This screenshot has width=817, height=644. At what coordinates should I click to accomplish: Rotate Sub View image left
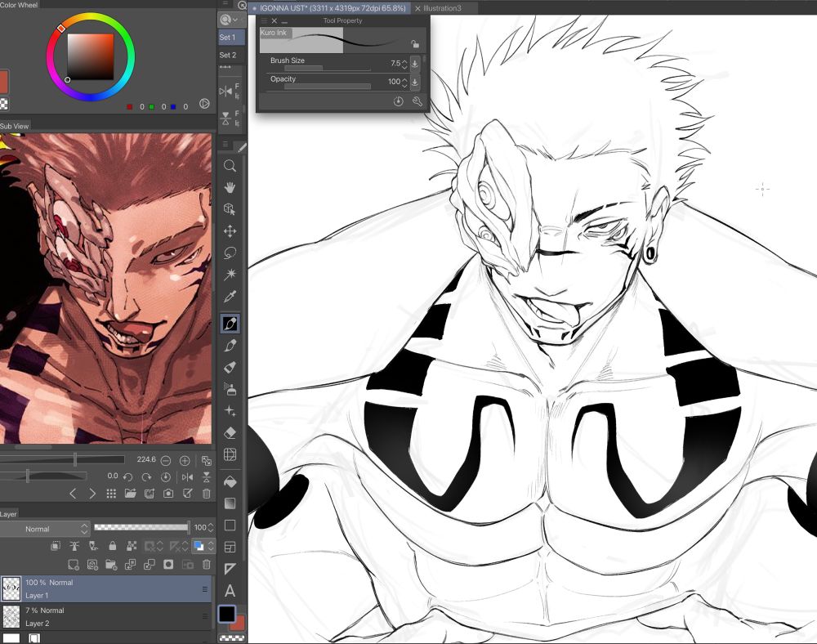coord(127,476)
